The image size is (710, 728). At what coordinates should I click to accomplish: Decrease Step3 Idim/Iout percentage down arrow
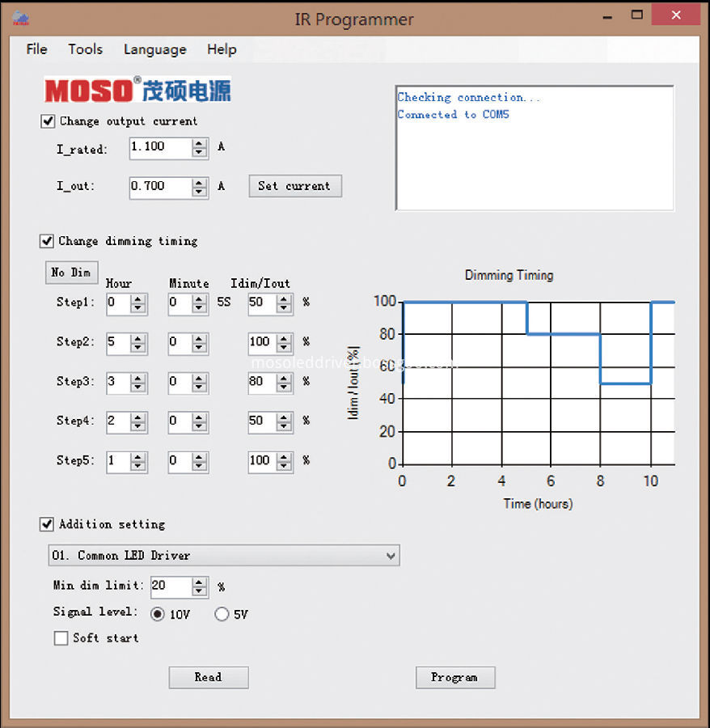pyautogui.click(x=285, y=386)
